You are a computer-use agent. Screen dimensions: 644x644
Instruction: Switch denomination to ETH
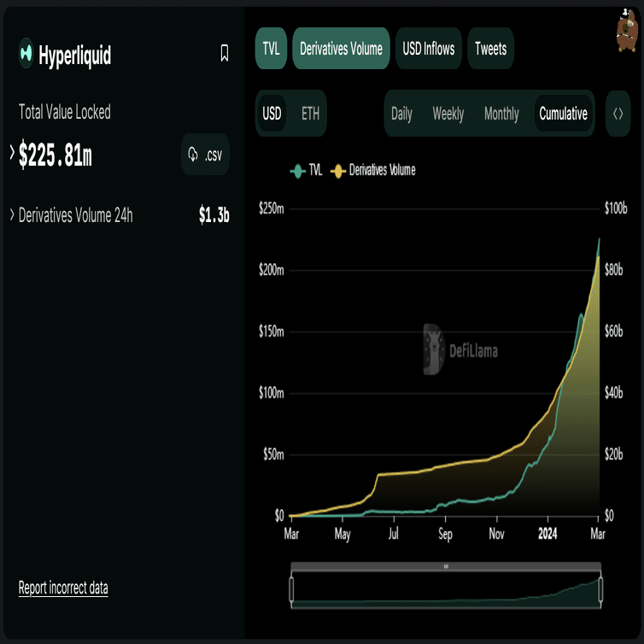[310, 114]
